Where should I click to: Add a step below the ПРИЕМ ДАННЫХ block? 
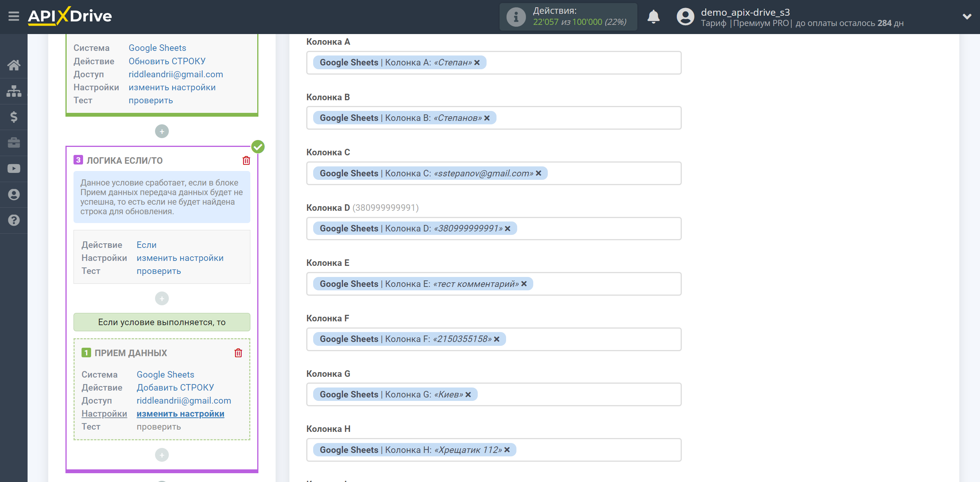[162, 455]
